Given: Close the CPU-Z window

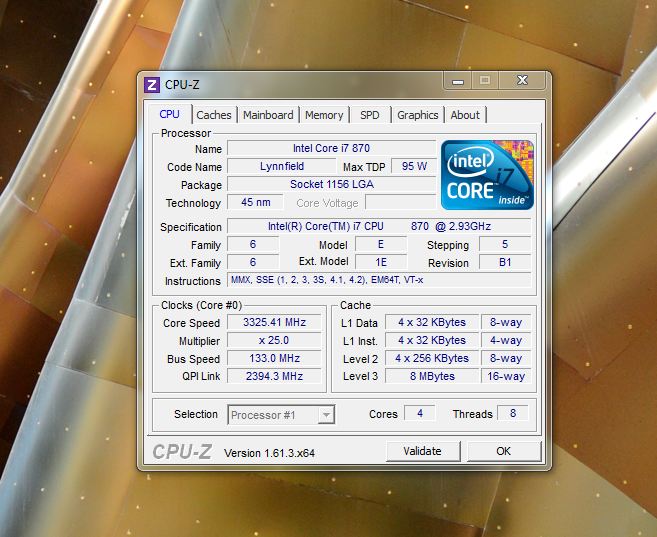Looking at the screenshot, I should pyautogui.click(x=522, y=80).
